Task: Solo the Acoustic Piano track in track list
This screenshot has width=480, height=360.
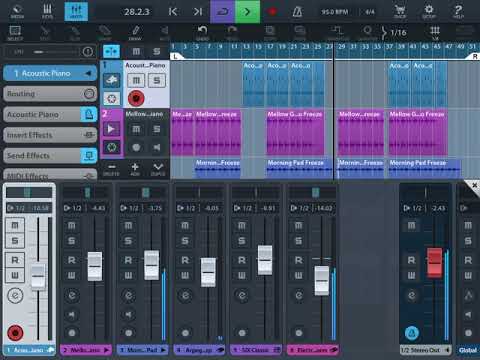Action: (x=157, y=80)
